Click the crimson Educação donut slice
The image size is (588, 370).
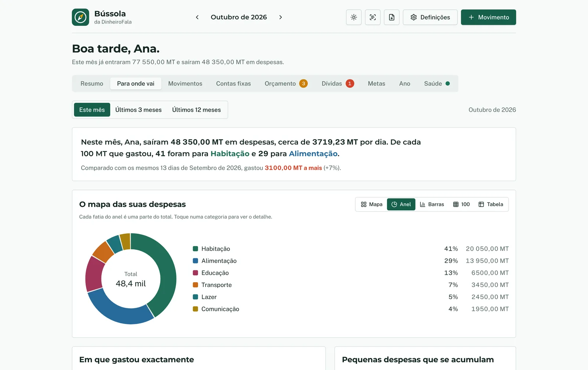(x=94, y=274)
